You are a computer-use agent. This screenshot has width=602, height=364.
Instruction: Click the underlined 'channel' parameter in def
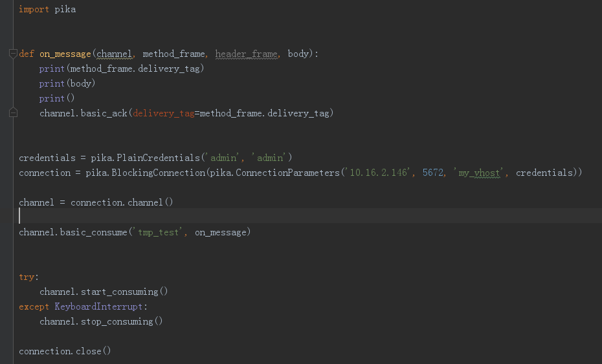pos(114,54)
